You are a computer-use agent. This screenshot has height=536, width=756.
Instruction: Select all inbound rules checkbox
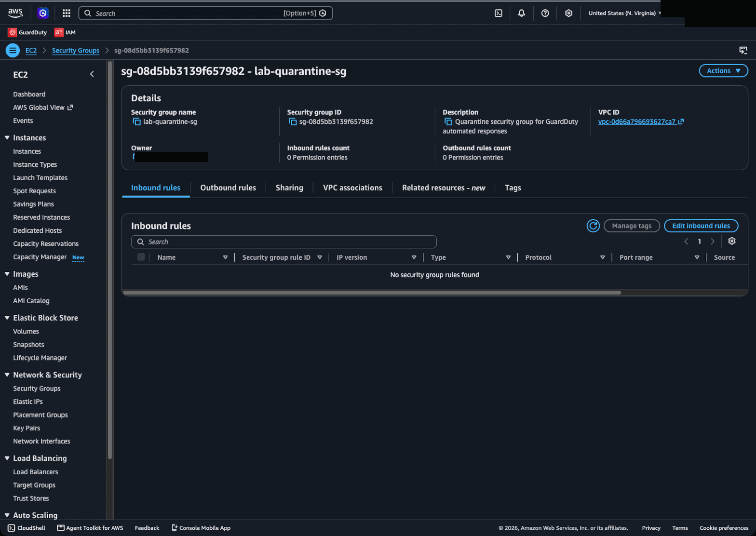[141, 257]
